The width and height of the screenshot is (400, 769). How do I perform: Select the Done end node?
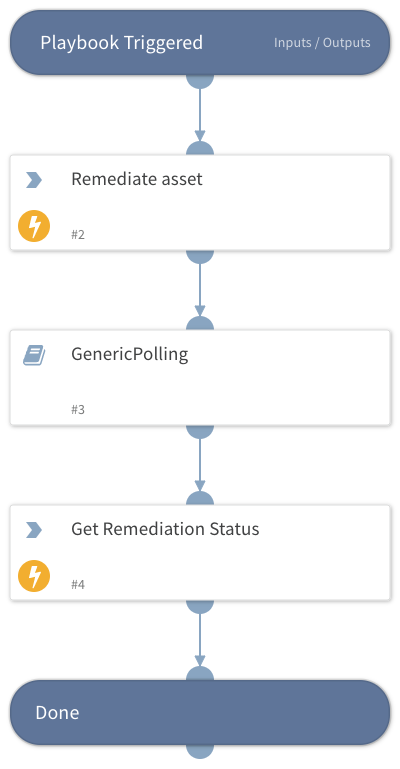point(200,713)
